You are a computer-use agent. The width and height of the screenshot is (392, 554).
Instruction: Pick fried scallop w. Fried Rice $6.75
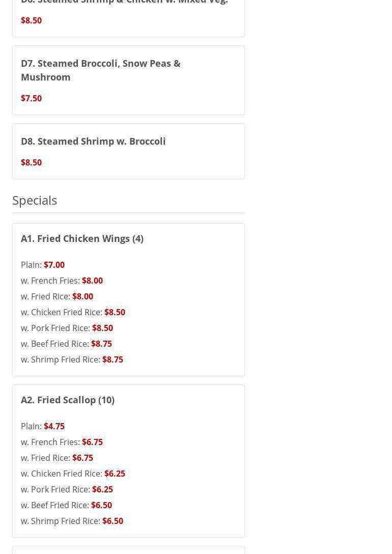pyautogui.click(x=57, y=458)
